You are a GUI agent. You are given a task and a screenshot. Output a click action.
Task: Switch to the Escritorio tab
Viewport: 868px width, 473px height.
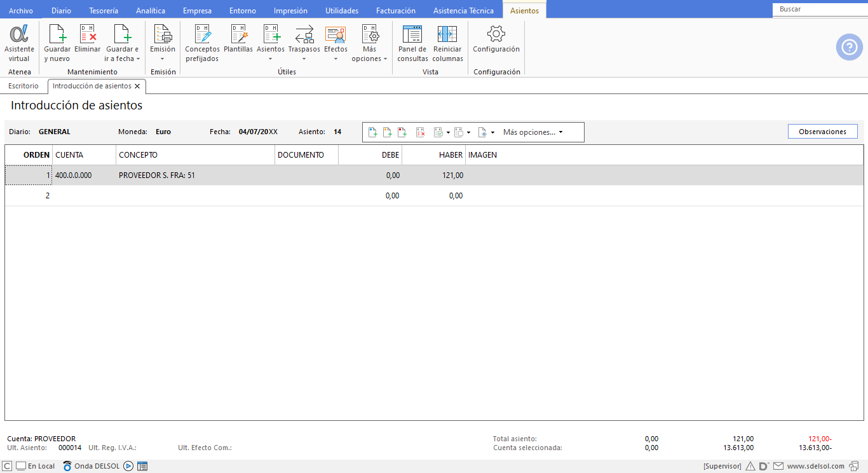click(x=24, y=86)
